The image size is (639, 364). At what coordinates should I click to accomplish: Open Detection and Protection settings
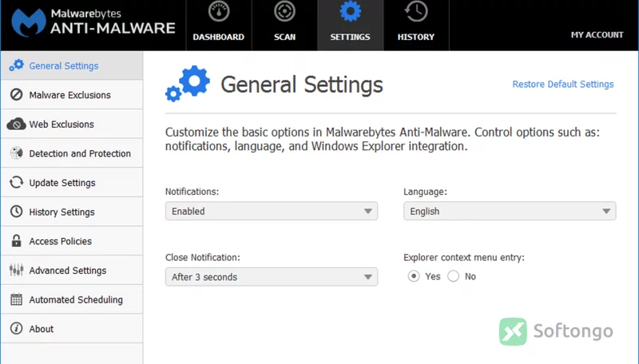pos(72,153)
